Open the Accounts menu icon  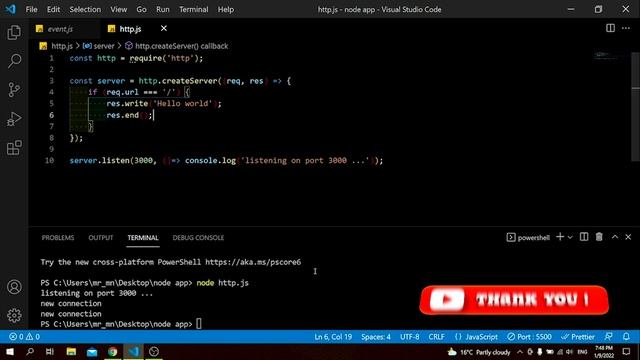14,287
